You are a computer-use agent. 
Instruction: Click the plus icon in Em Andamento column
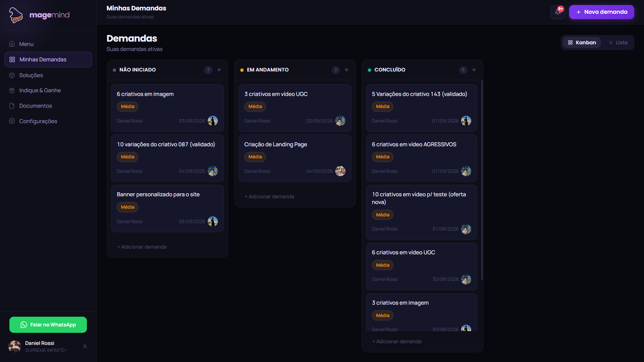[347, 70]
